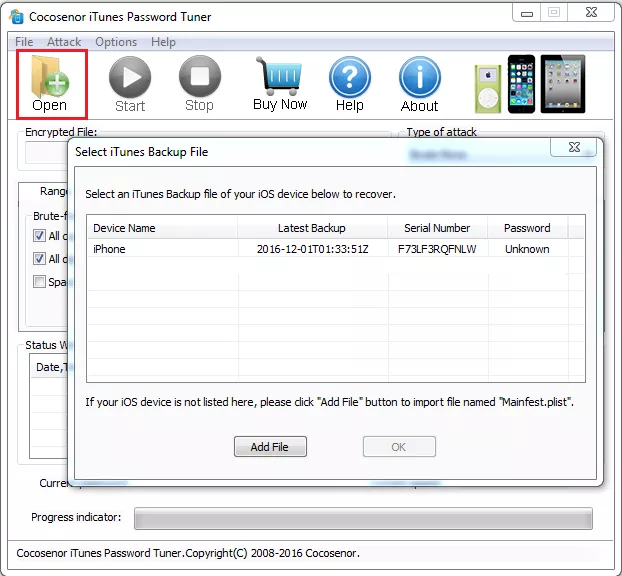Open the Help menu in menu bar

[163, 42]
